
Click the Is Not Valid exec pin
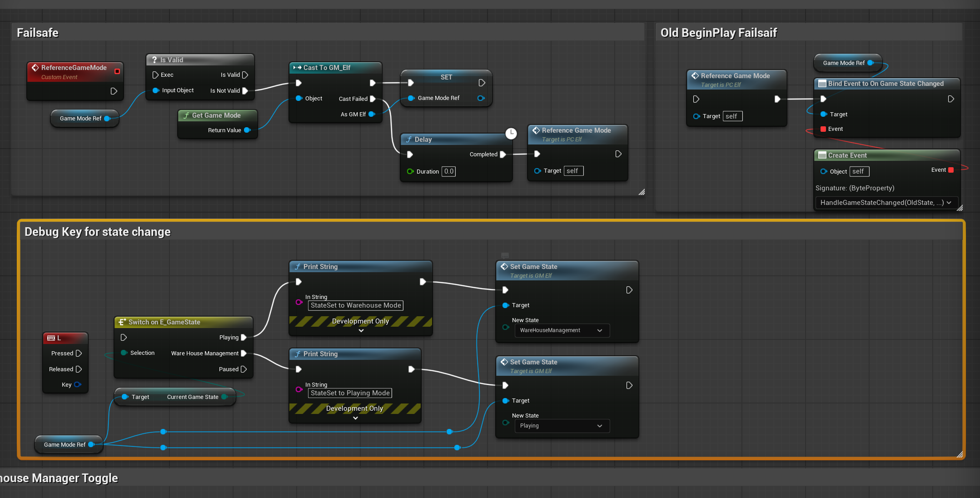[x=245, y=91]
